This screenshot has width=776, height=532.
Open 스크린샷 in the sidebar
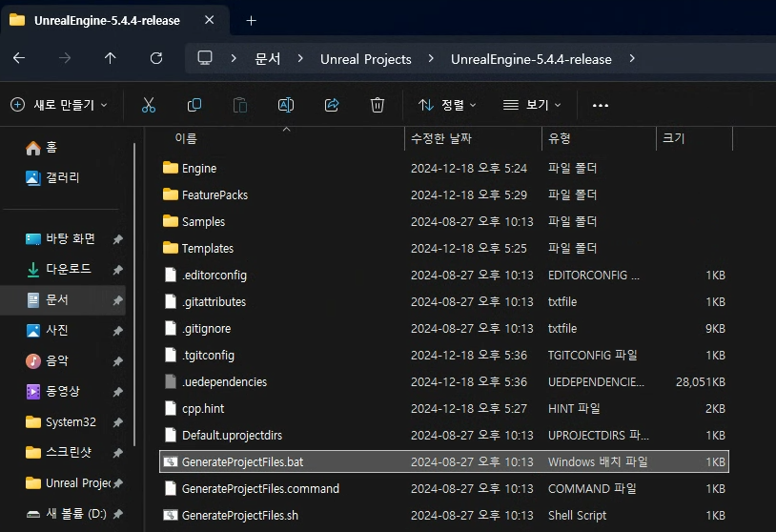tap(64, 452)
